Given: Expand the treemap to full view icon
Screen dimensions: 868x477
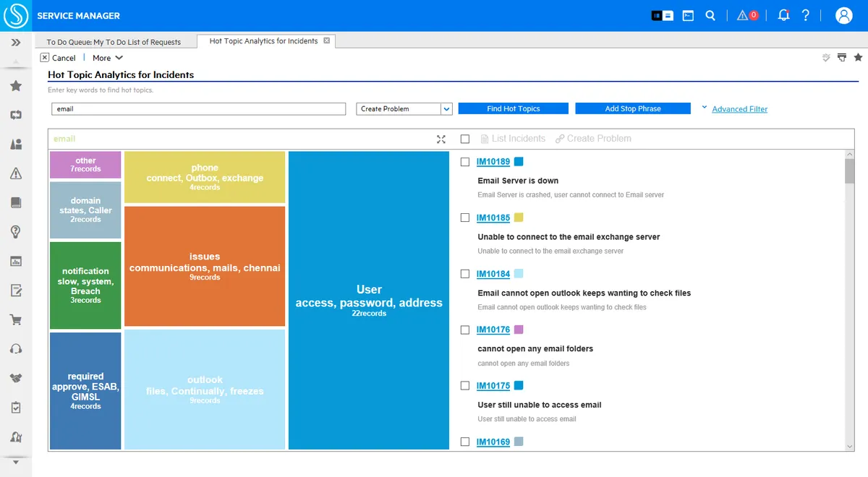Looking at the screenshot, I should (x=441, y=139).
